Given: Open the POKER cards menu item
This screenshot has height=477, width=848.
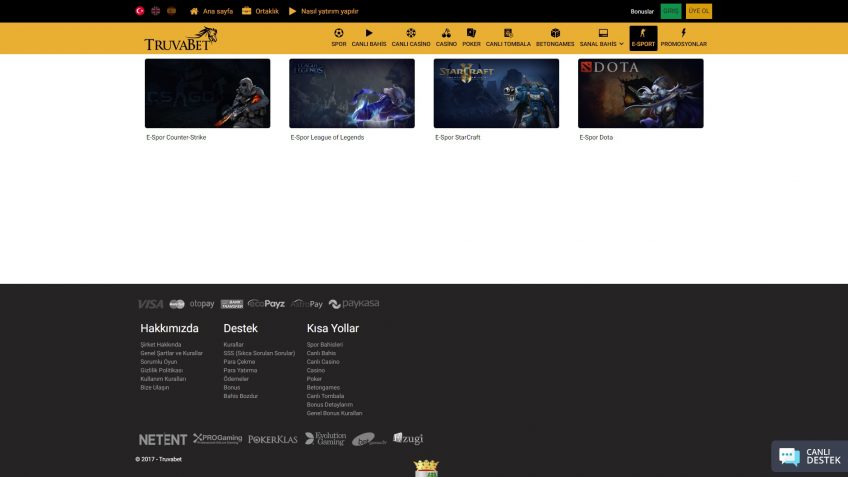Looking at the screenshot, I should coord(471,38).
